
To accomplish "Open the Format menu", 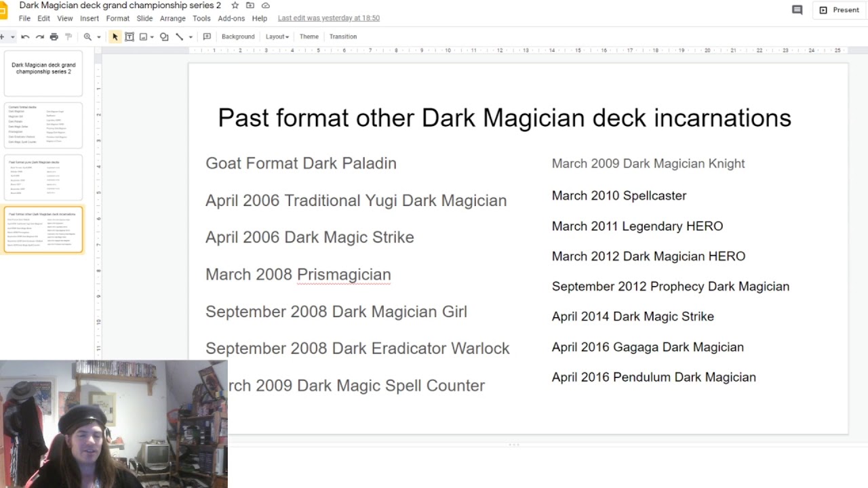I will pos(117,18).
